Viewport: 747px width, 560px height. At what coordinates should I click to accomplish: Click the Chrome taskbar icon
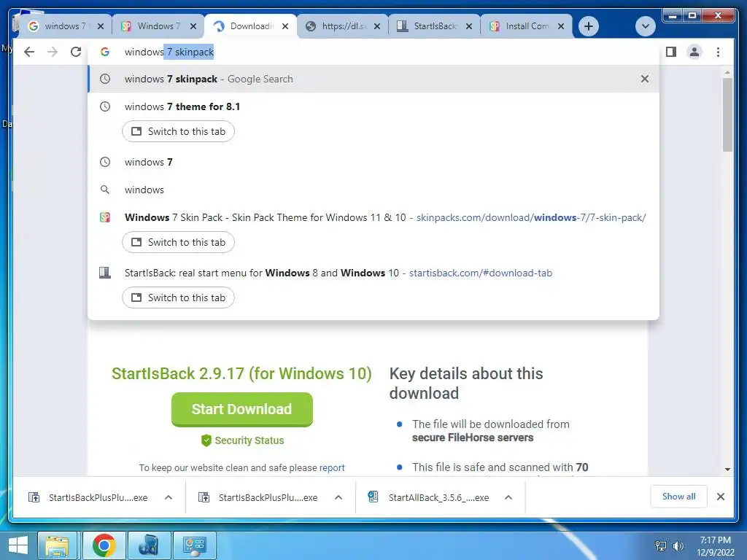(x=104, y=545)
